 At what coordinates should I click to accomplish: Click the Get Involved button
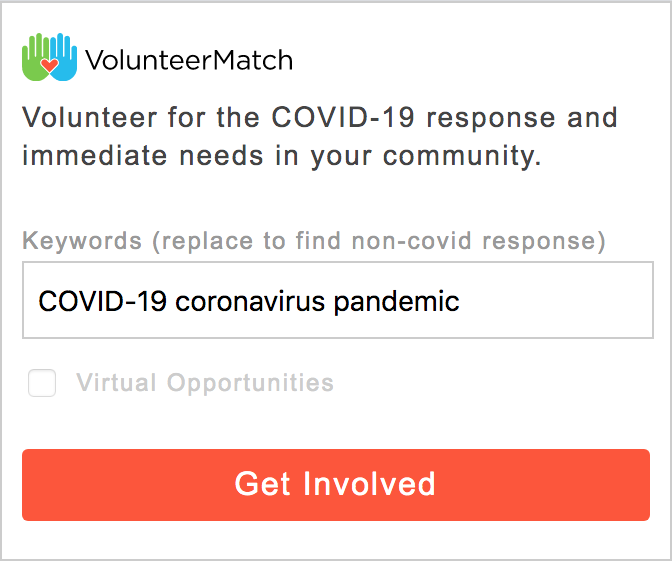pos(336,485)
